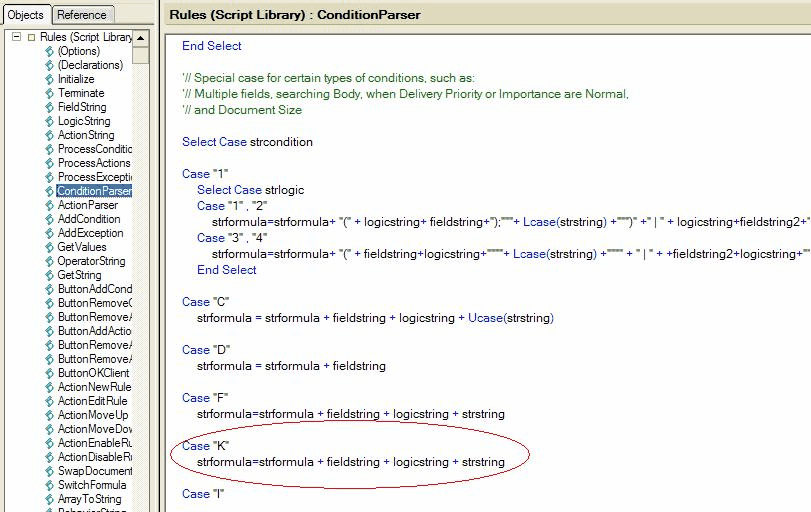Click the diamond icon beside ButtonAddActio
This screenshot has height=512, width=811.
(49, 330)
